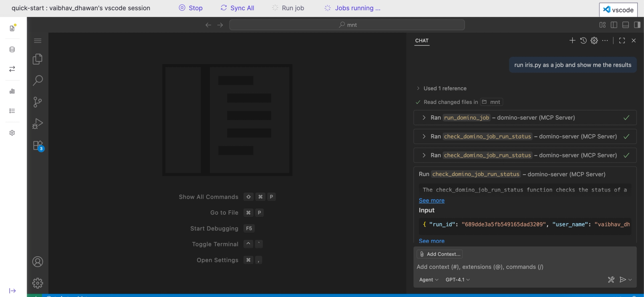Viewport: 644px width, 297px height.
Task: Select the CHAT tab
Action: [422, 41]
